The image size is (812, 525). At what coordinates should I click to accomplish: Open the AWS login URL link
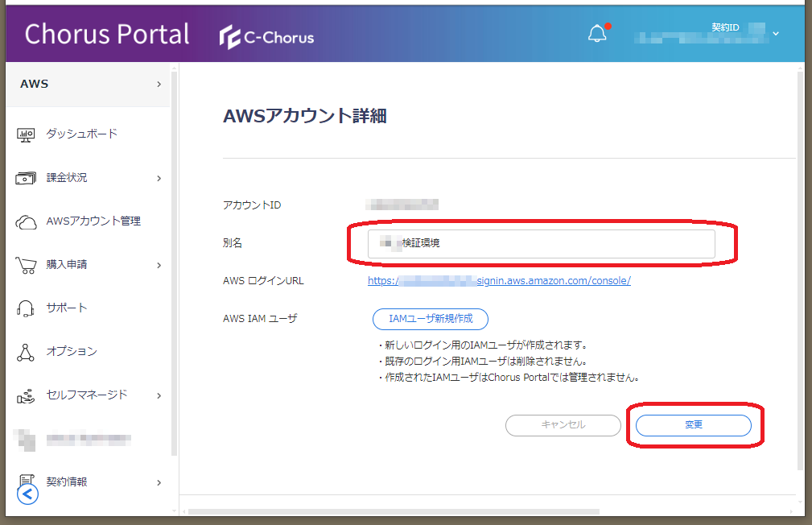[499, 281]
